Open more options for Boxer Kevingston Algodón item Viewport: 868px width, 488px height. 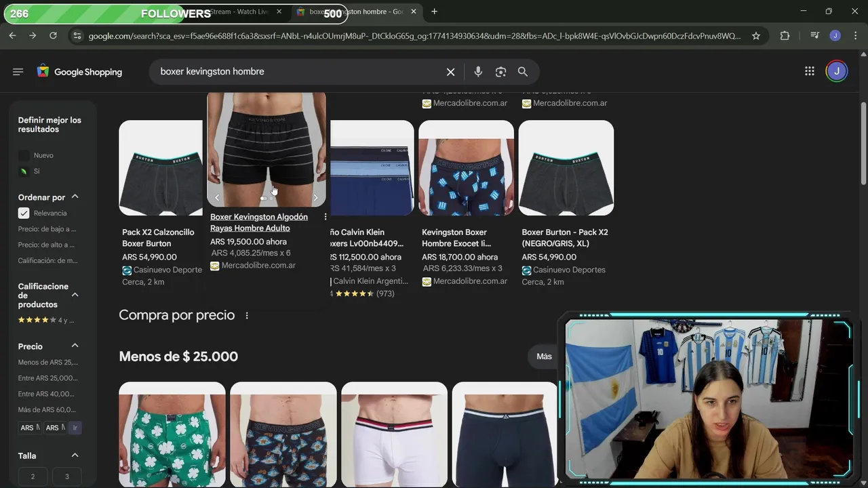point(325,217)
